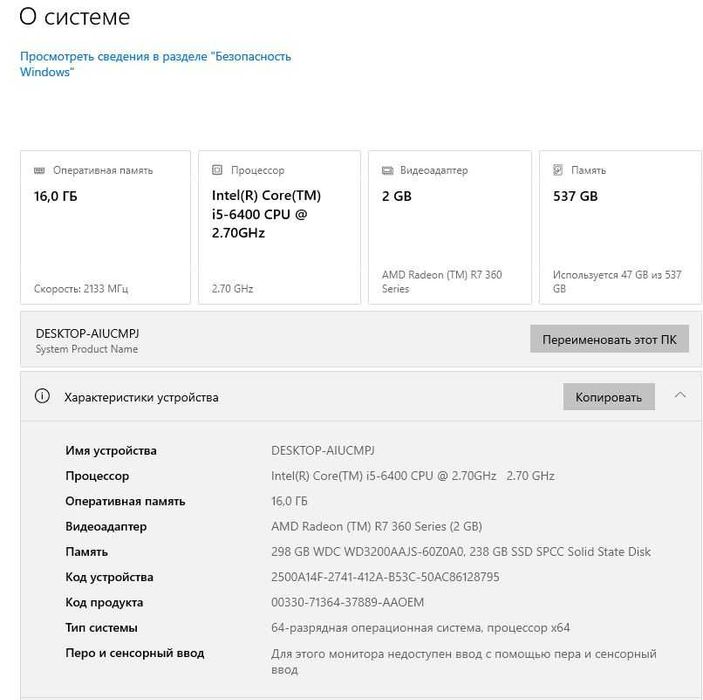Click the Характеристики устройства section title

pos(141,397)
